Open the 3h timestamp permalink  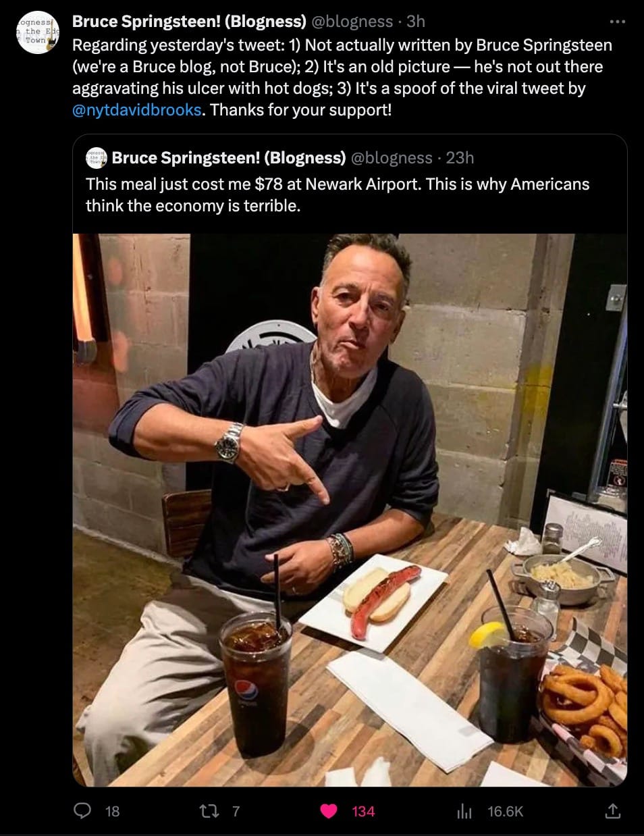click(x=416, y=22)
